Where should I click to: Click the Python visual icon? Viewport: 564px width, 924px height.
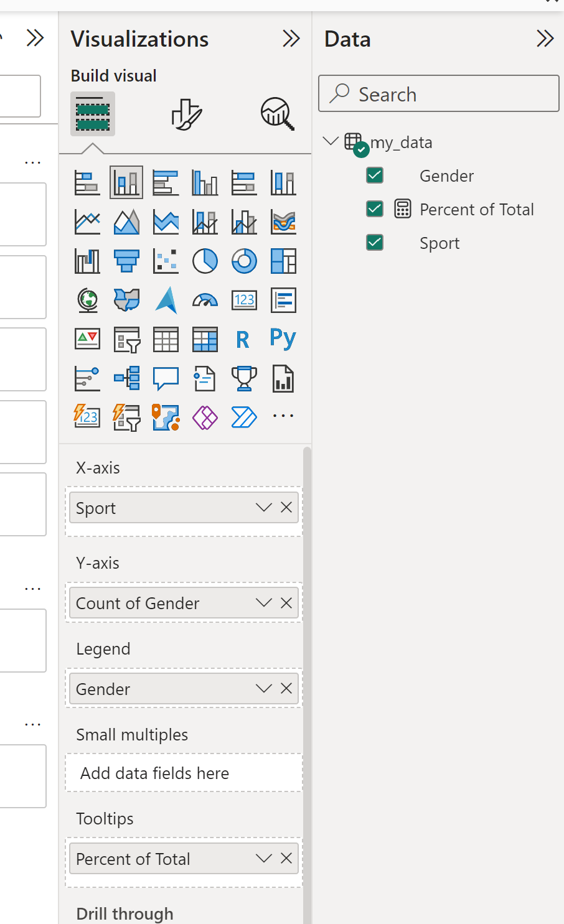point(283,339)
